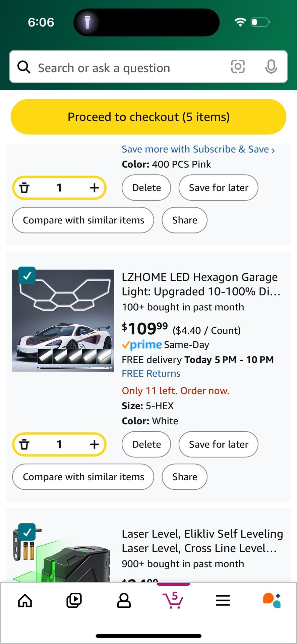Compare LZHOME with similar items

pos(83,477)
